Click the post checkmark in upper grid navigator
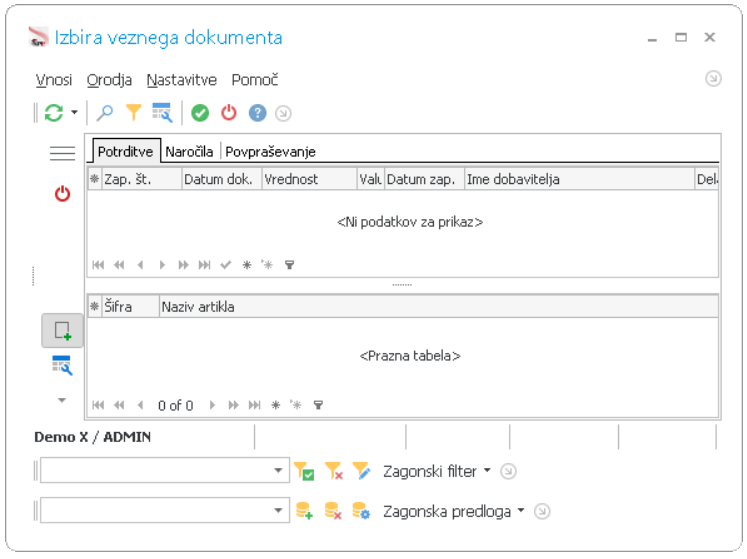The image size is (747, 559). point(226,265)
